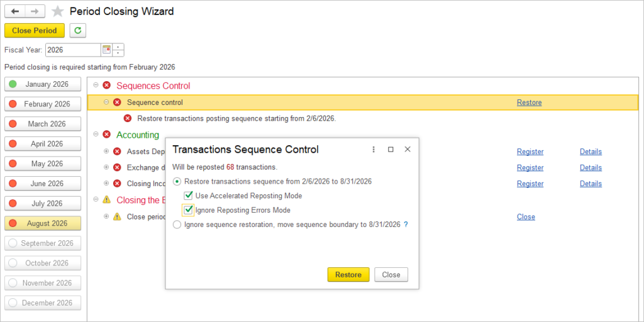Add page to favorites with star icon
Viewport: 644px width, 322px height.
57,11
